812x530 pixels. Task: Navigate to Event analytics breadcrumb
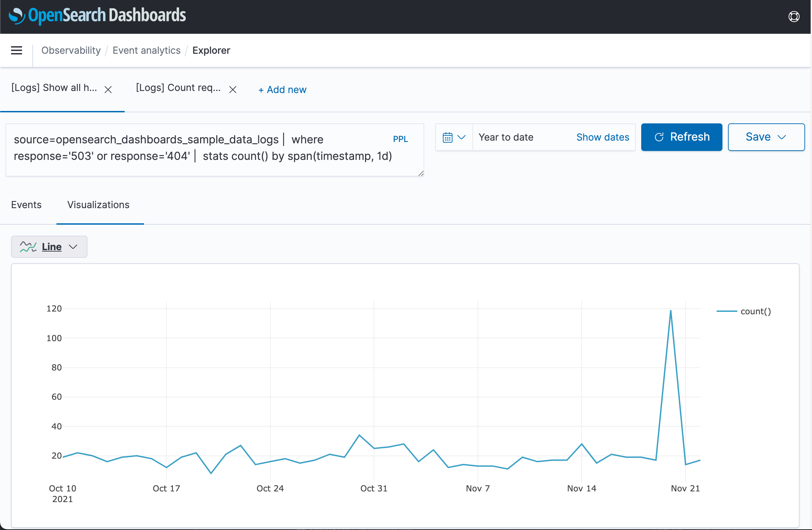click(x=146, y=50)
